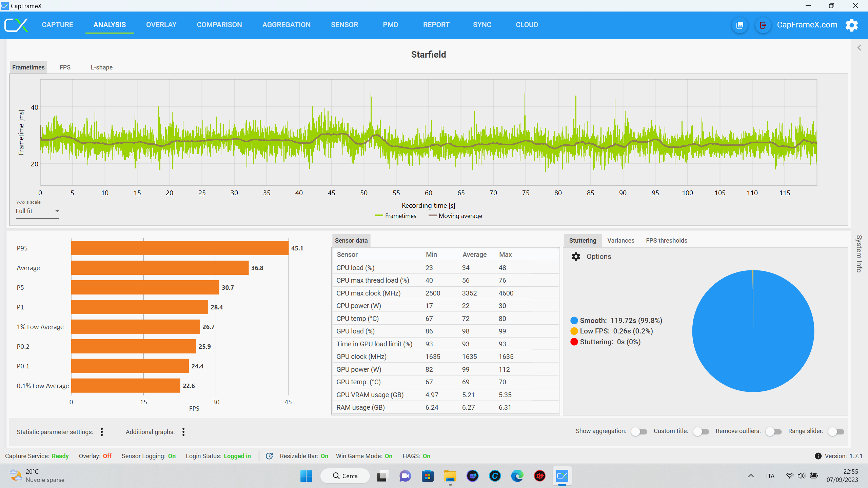The height and width of the screenshot is (488, 868).
Task: Switch to L-shape graph tab
Action: [x=102, y=67]
